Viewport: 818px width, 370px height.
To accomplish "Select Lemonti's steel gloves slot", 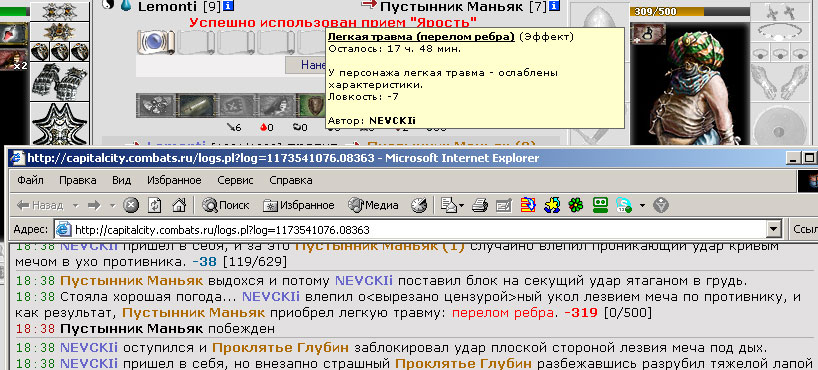I will [60, 82].
